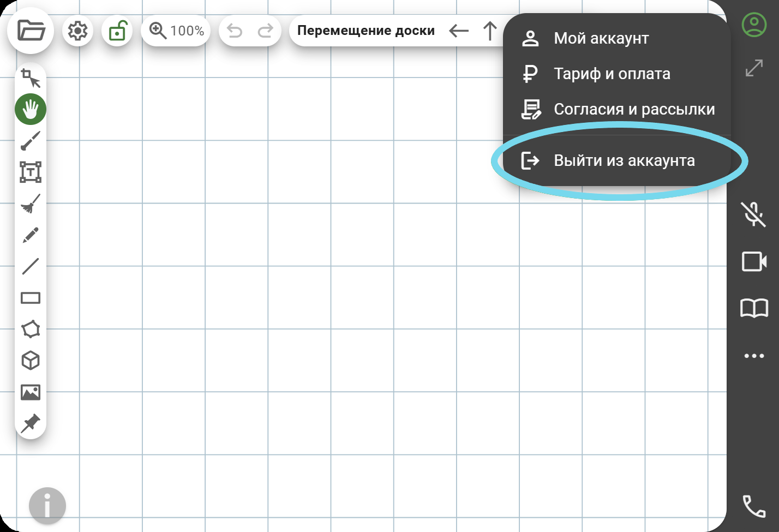Unmute the microphone
This screenshot has height=532, width=779.
(x=753, y=214)
